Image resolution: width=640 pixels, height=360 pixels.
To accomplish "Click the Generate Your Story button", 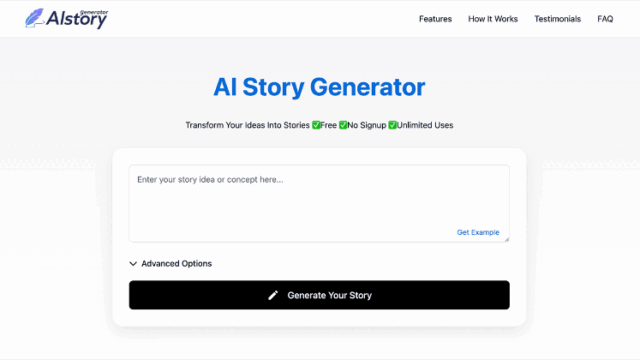I will pos(319,295).
